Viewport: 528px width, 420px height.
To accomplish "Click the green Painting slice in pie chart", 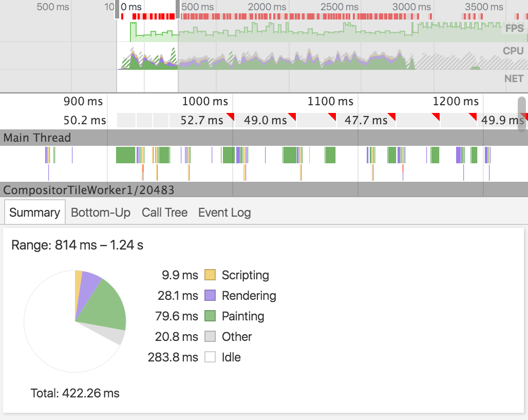I will point(105,306).
